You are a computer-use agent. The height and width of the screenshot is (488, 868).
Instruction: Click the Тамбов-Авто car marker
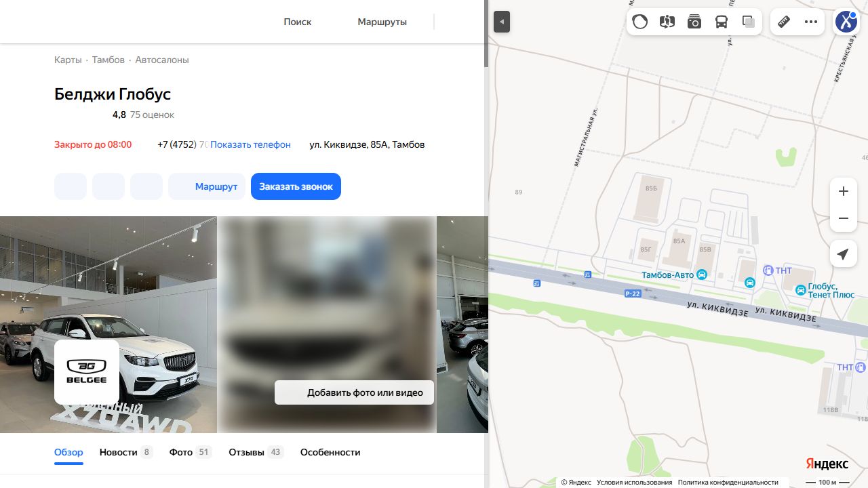tap(702, 275)
